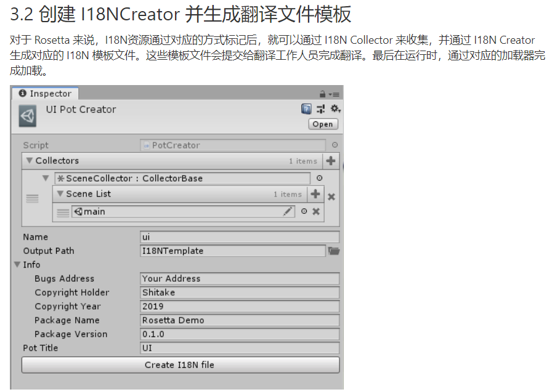Open the Inspector panel options menu
This screenshot has height=392, width=560.
coord(335,95)
